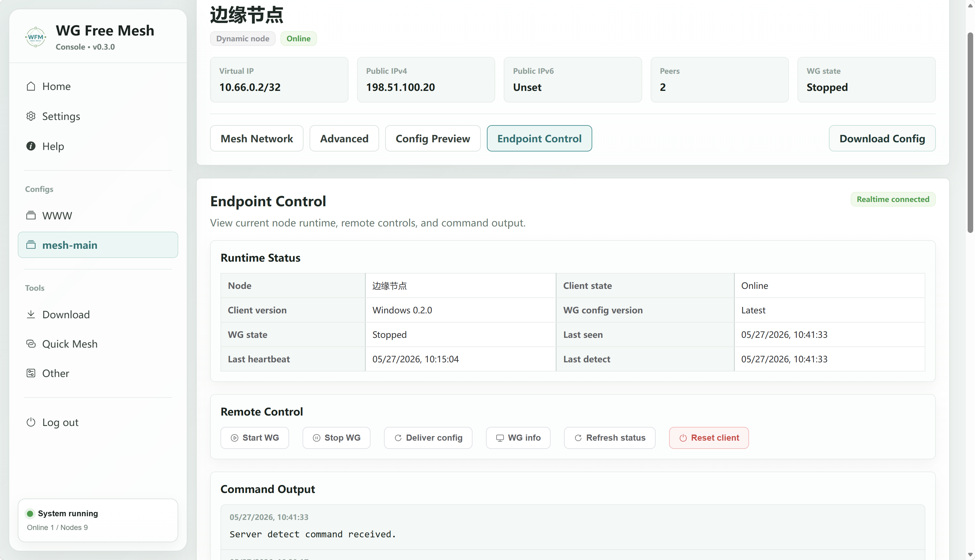Viewport: 975px width, 560px height.
Task: Click the scrollbar up arrow
Action: (970, 6)
